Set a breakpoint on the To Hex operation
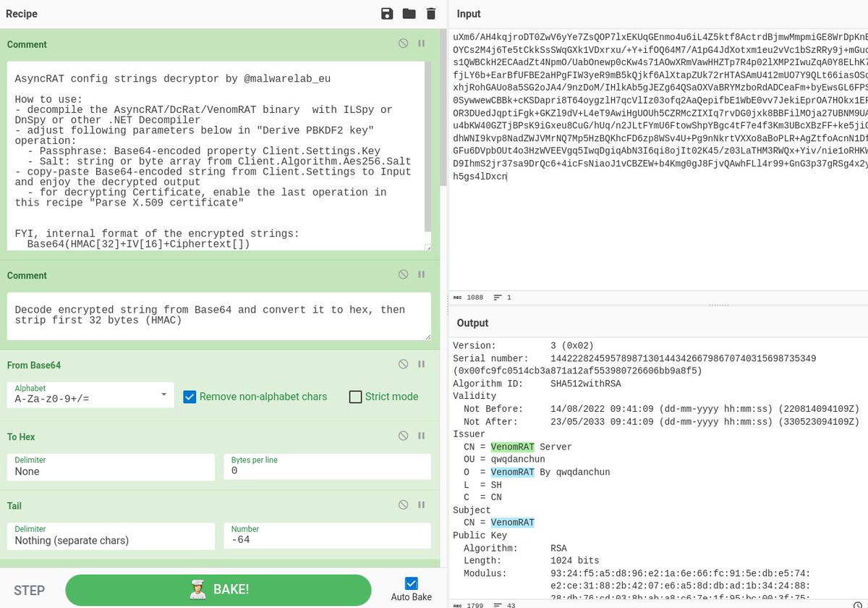This screenshot has height=608, width=868. [x=421, y=435]
